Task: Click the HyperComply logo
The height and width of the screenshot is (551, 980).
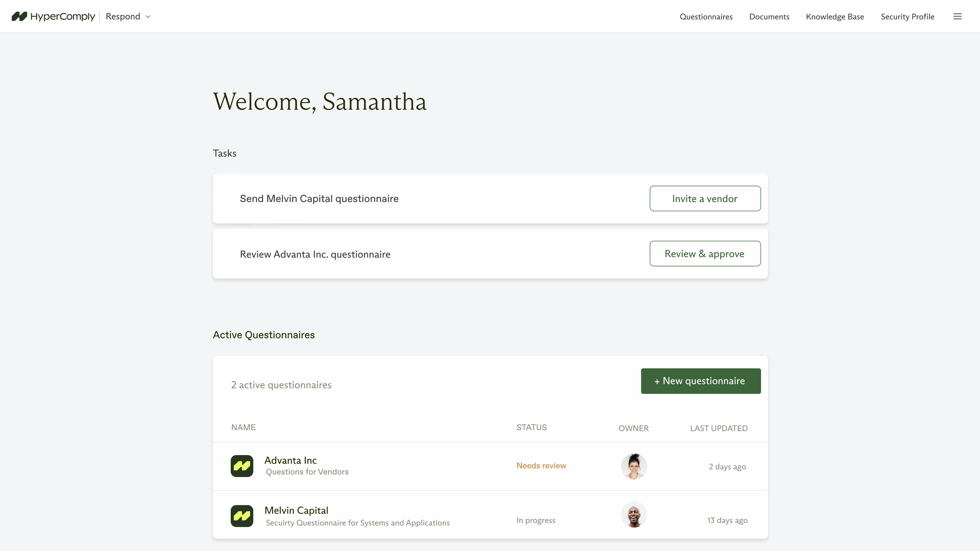Action: pyautogui.click(x=53, y=16)
